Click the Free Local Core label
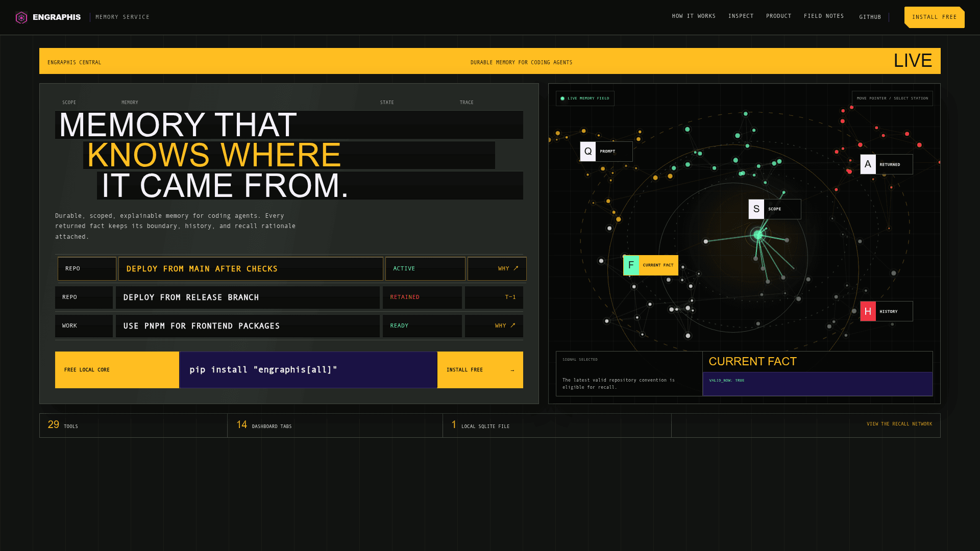Image resolution: width=980 pixels, height=551 pixels. point(87,370)
